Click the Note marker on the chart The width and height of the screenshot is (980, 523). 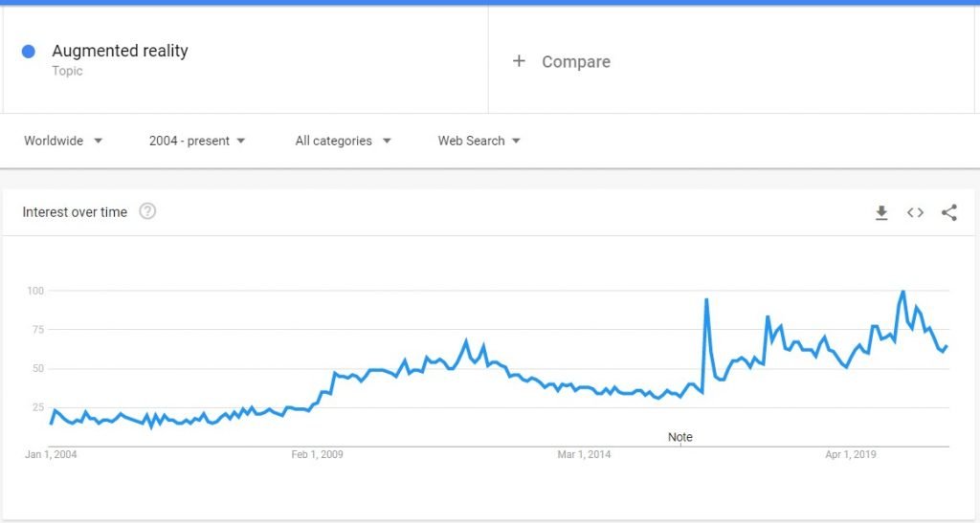pyautogui.click(x=680, y=438)
